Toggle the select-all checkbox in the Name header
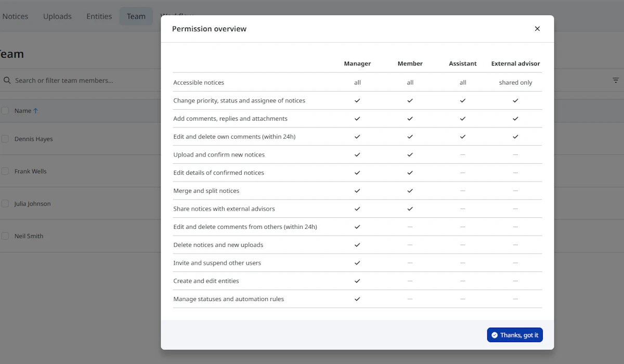This screenshot has width=624, height=364. 5,111
